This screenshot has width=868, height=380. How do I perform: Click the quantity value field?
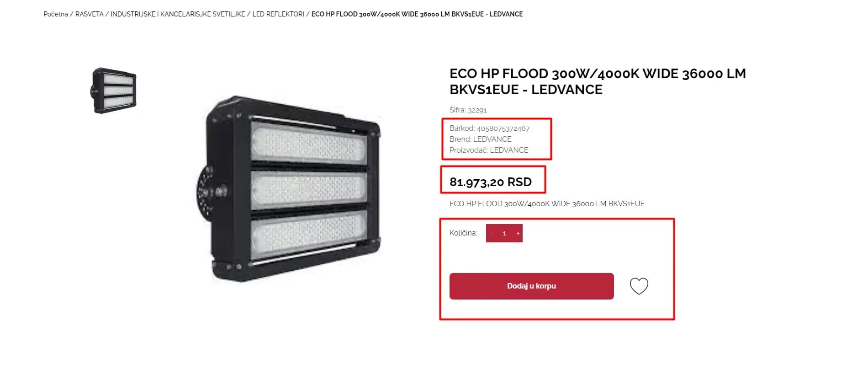point(504,233)
